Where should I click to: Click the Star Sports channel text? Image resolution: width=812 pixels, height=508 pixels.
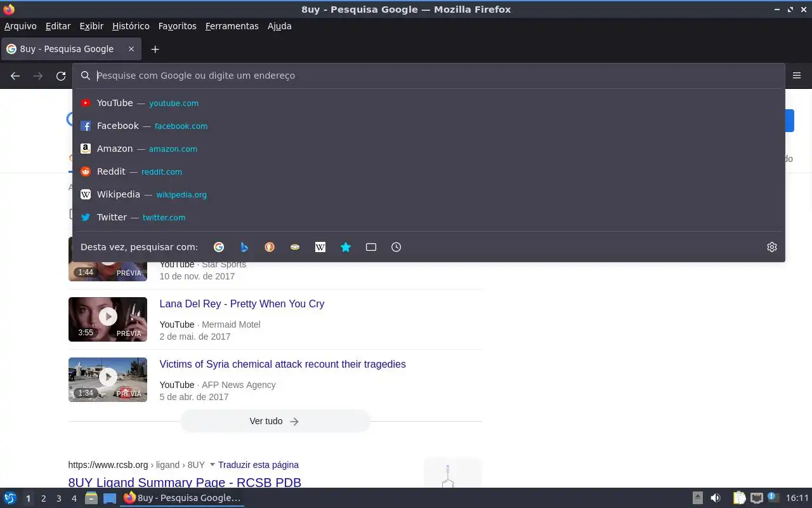click(x=224, y=264)
